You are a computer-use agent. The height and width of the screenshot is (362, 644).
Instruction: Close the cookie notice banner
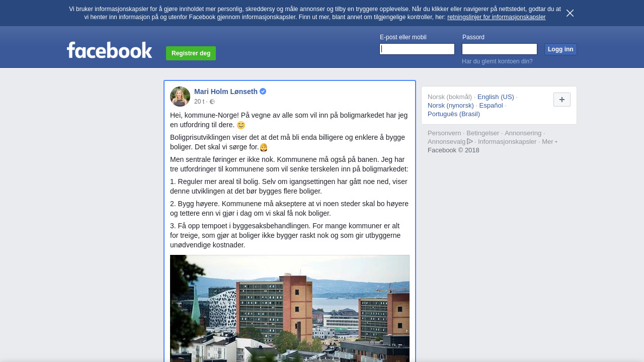[570, 13]
